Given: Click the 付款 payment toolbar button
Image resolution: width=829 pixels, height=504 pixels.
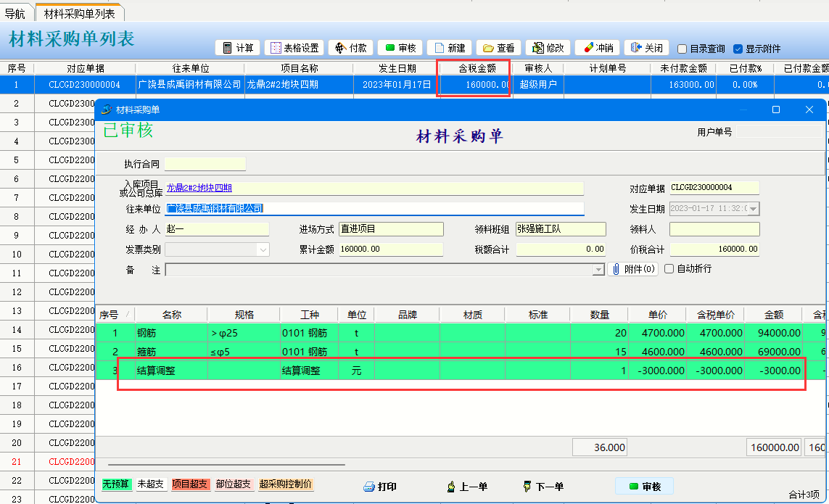Looking at the screenshot, I should pos(350,48).
